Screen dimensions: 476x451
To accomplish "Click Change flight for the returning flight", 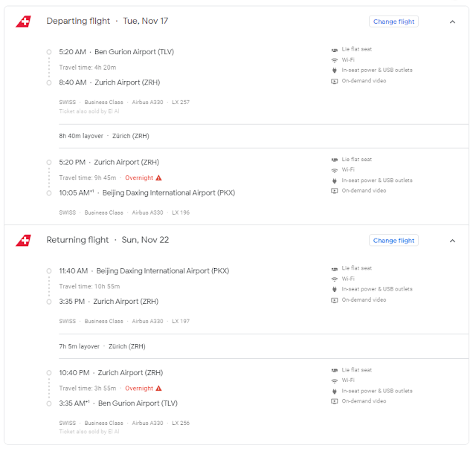I will coord(393,241).
